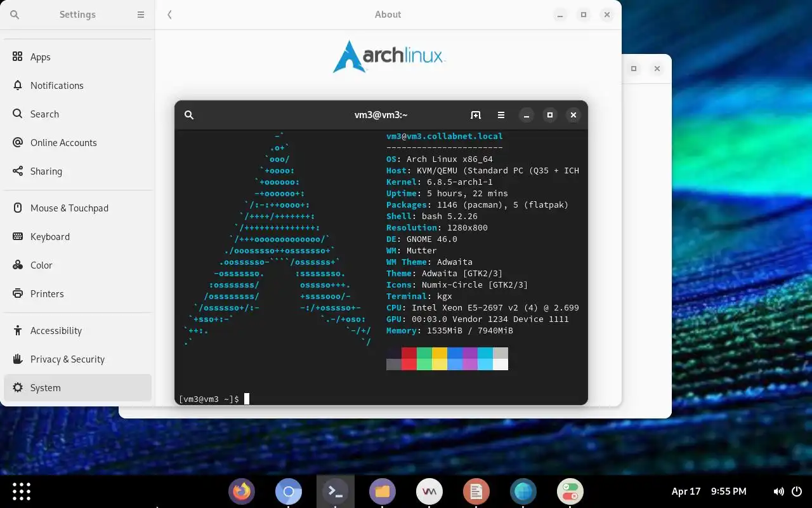Click the WM: Mutter line
Viewport: 812px width, 508px height.
click(x=411, y=250)
